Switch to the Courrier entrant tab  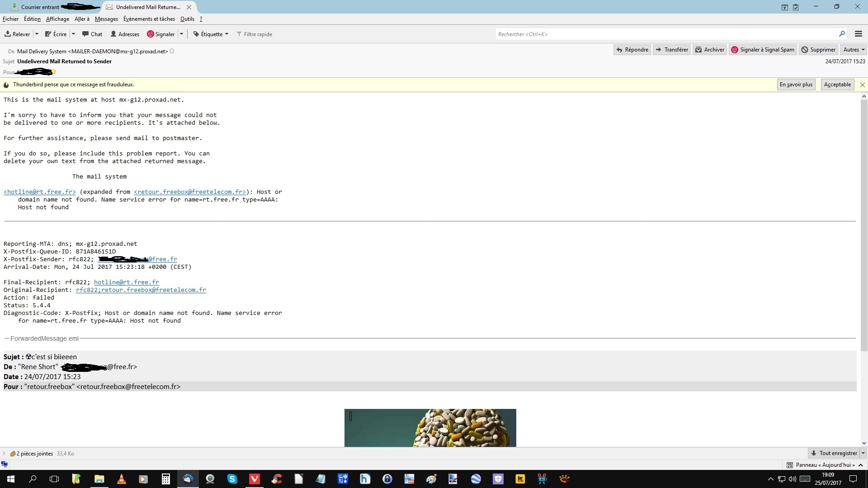tap(40, 7)
